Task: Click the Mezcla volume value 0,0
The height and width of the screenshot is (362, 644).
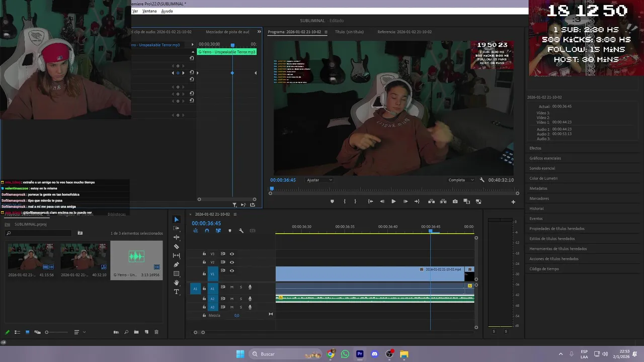Action: (236, 315)
